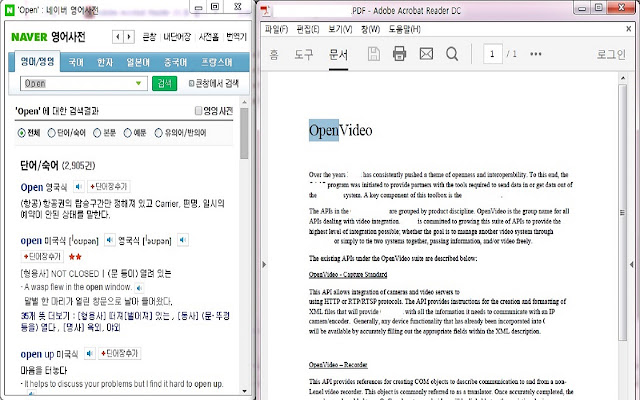The width and height of the screenshot is (640, 400).
Task: Play Open 영국식 pronunciation speaker icon
Action: click(x=78, y=187)
